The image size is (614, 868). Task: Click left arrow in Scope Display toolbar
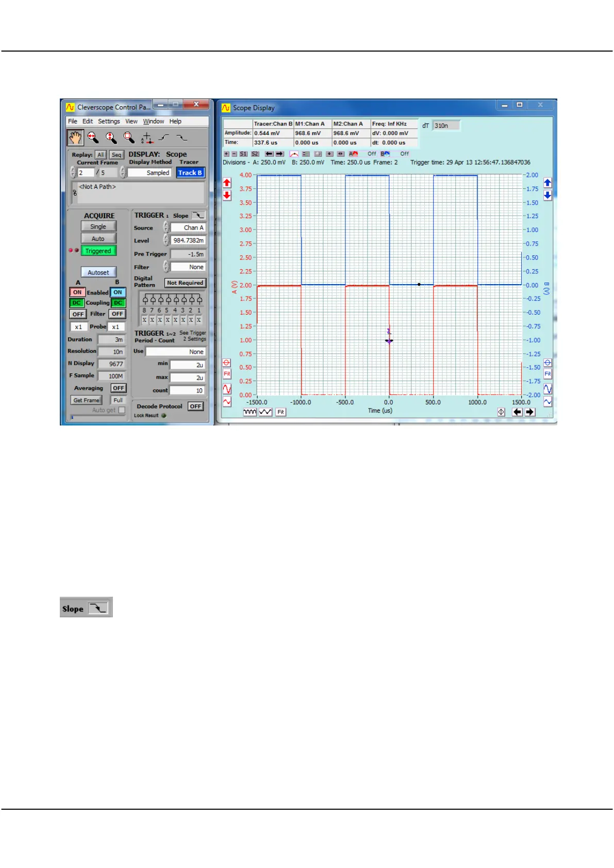[269, 154]
